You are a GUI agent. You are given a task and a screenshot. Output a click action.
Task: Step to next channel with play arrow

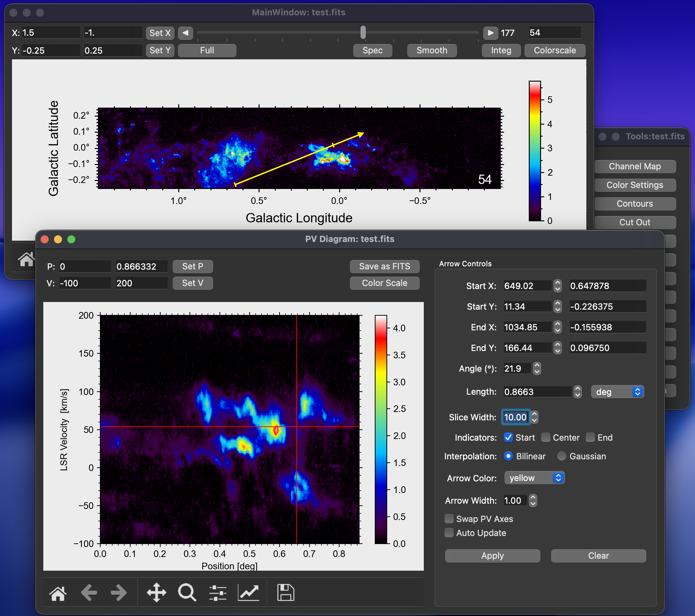pos(490,33)
